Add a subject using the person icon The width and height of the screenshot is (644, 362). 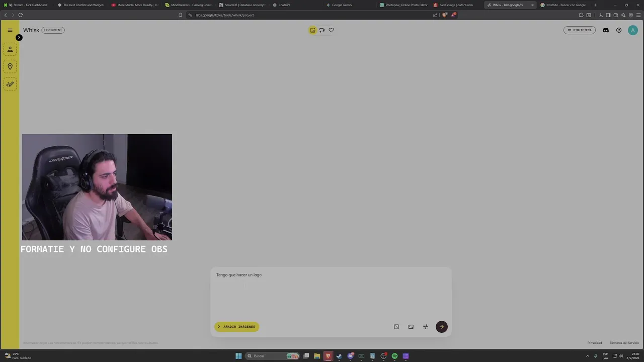10,49
